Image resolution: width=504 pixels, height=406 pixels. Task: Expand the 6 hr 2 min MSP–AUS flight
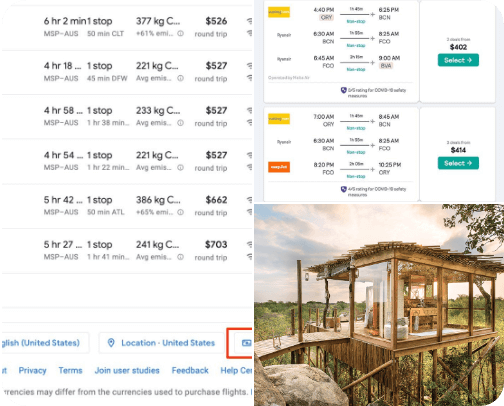tap(127, 27)
